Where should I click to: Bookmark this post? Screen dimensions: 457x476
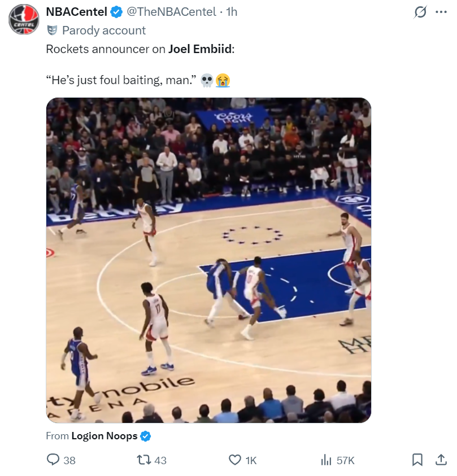pyautogui.click(x=417, y=460)
